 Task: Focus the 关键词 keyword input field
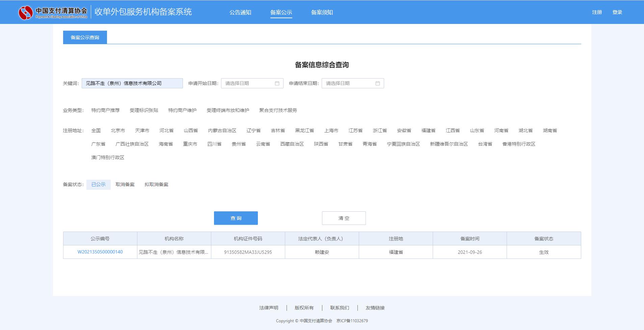point(132,83)
